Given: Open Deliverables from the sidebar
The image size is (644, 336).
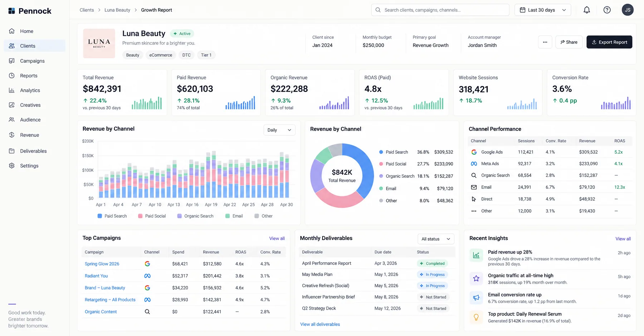Looking at the screenshot, I should click(35, 151).
